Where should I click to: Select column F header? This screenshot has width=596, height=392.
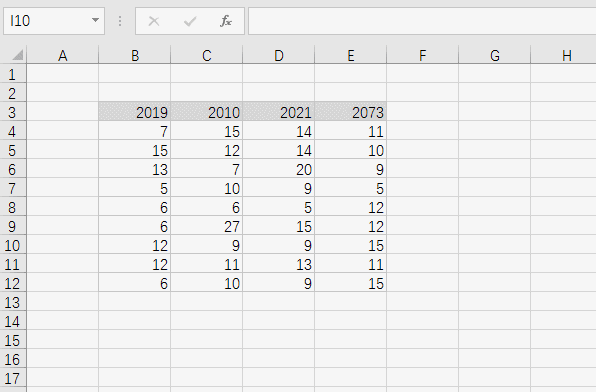click(x=423, y=56)
